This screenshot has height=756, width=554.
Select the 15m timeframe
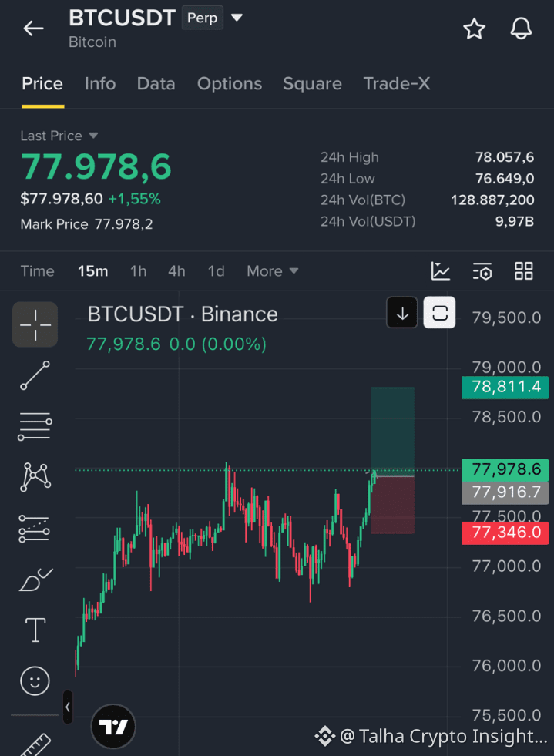click(x=93, y=271)
